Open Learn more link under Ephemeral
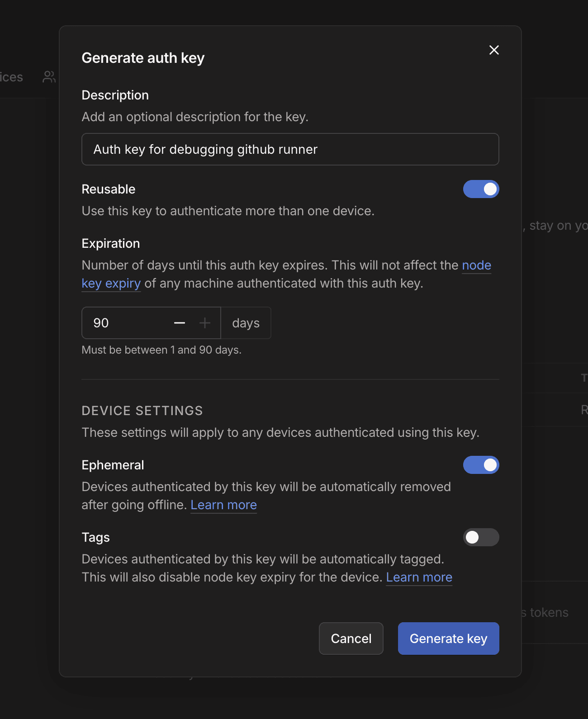The height and width of the screenshot is (719, 588). (x=223, y=505)
